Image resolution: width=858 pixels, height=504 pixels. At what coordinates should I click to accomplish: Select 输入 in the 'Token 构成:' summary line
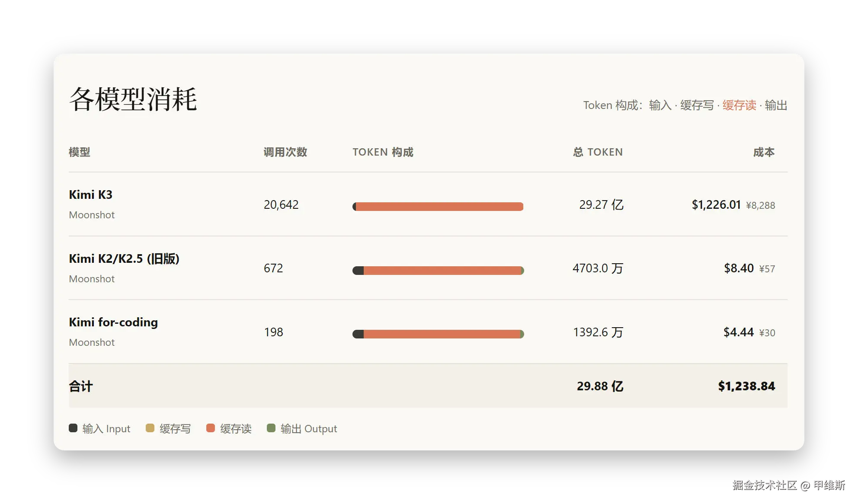point(660,105)
